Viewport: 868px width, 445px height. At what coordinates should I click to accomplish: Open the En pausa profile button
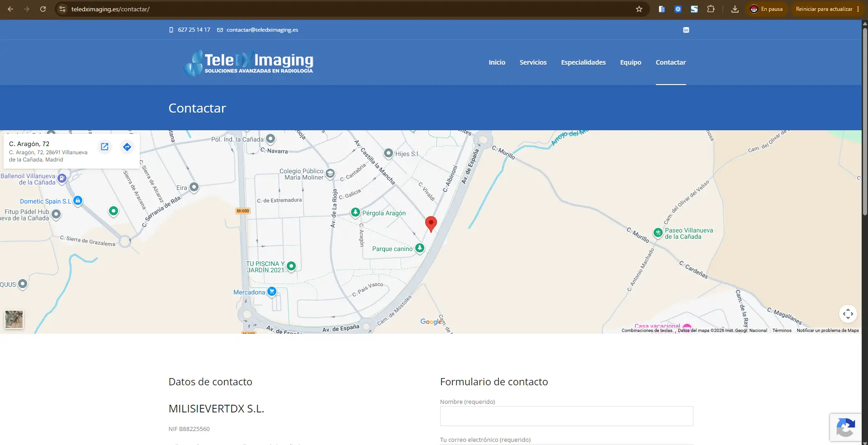766,9
